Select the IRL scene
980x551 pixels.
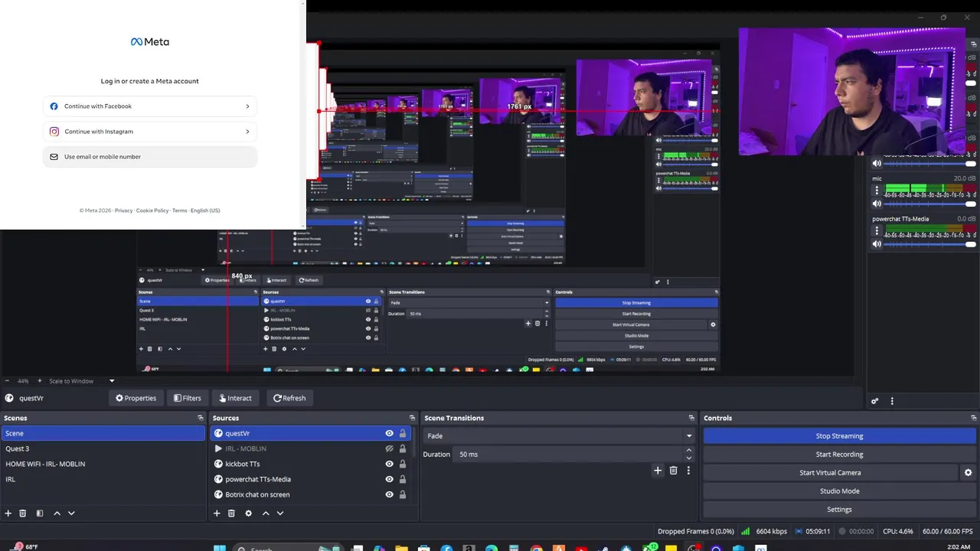pos(103,479)
